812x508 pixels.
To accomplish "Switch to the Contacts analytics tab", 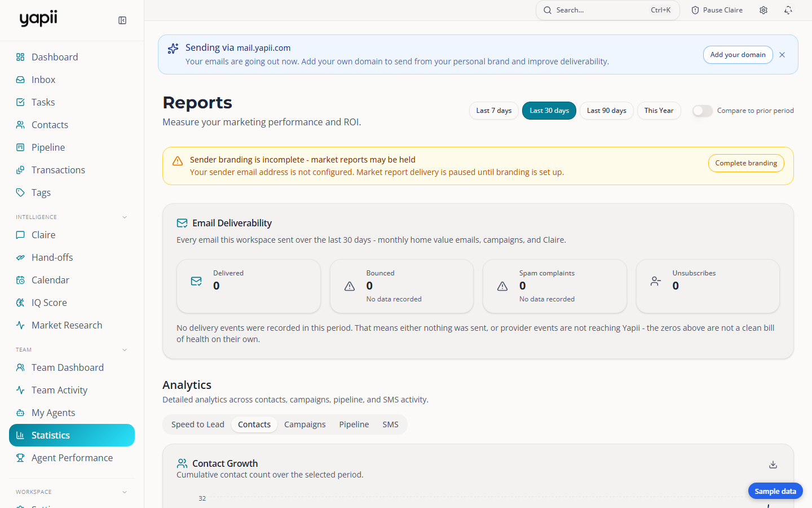I will pos(254,424).
